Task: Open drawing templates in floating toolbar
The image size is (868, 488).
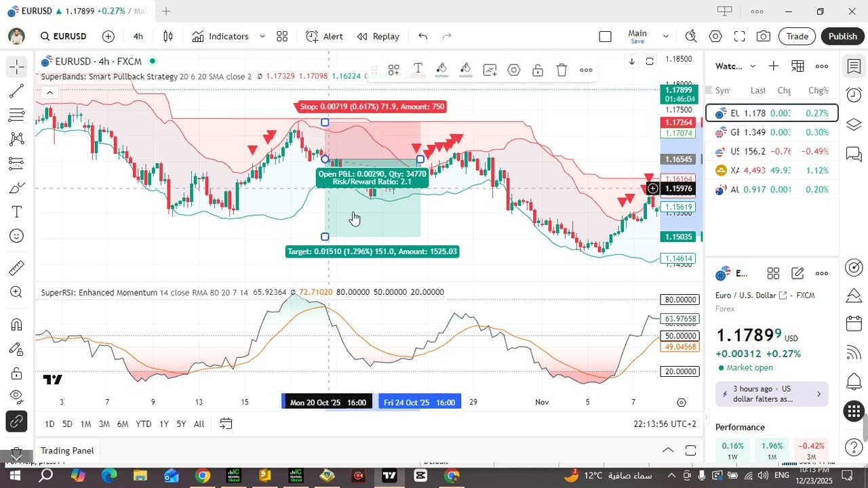Action: [393, 70]
